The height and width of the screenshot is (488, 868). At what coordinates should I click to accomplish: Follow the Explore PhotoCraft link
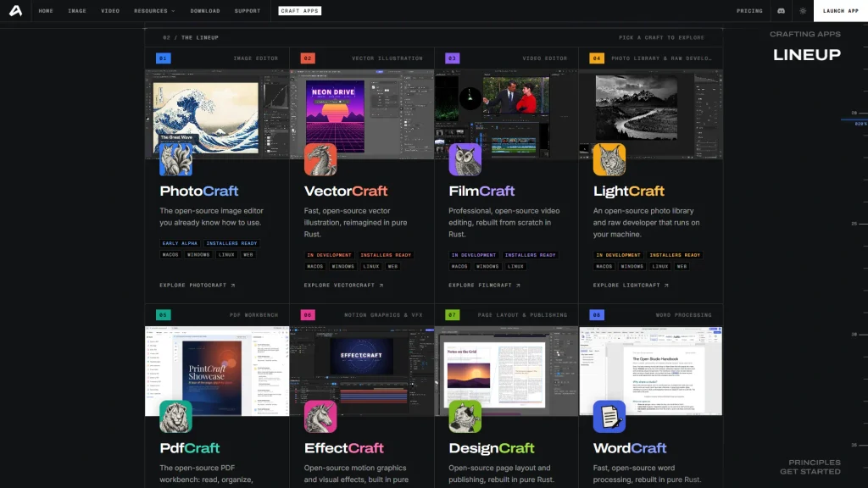(x=198, y=286)
